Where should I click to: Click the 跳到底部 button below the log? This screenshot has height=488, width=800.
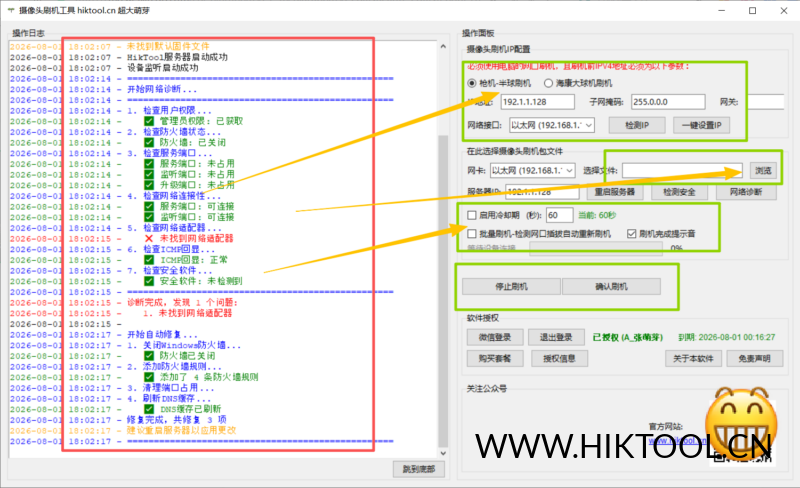click(419, 469)
